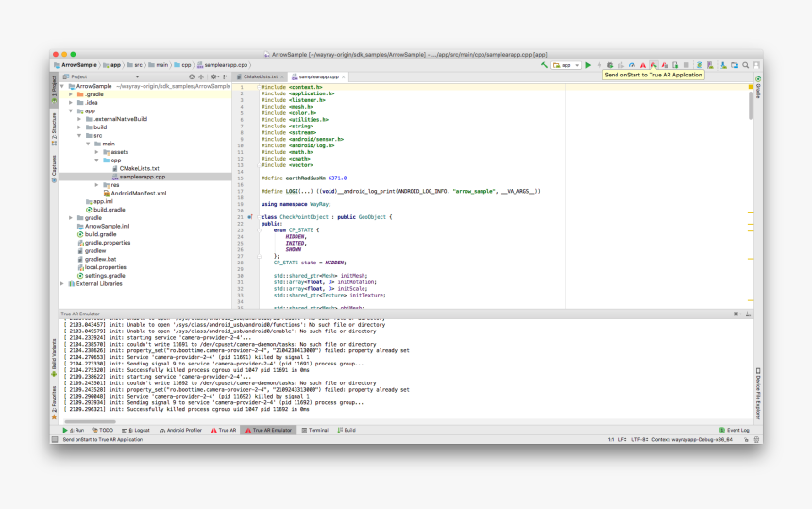Screen dimensions: 812x509
Task: Open the AVD Manager icon
Action: 710,65
